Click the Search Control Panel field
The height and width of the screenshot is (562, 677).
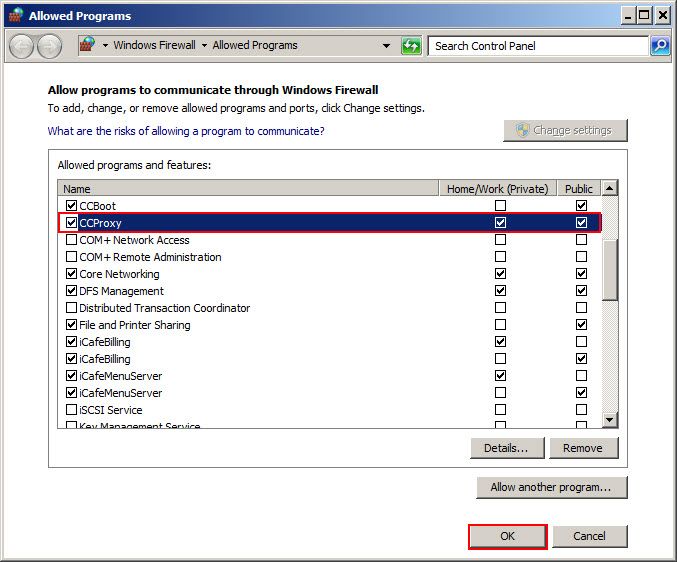point(538,46)
